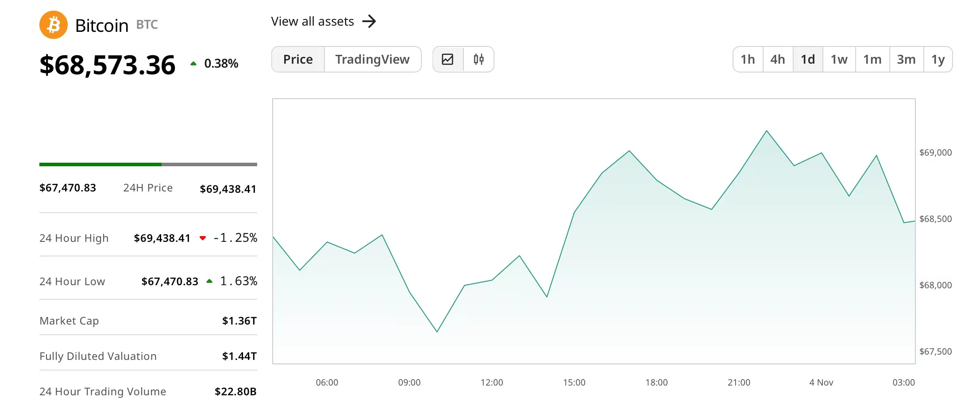Image resolution: width=980 pixels, height=405 pixels.
Task: Click the 03:00 x-axis label
Action: tap(903, 382)
